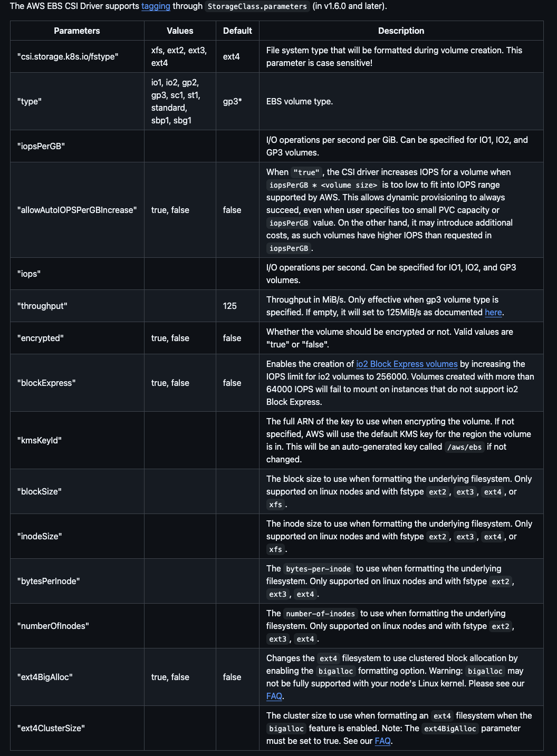Click the "kmsKeyId" parameter cell
557x756 pixels.
point(40,440)
